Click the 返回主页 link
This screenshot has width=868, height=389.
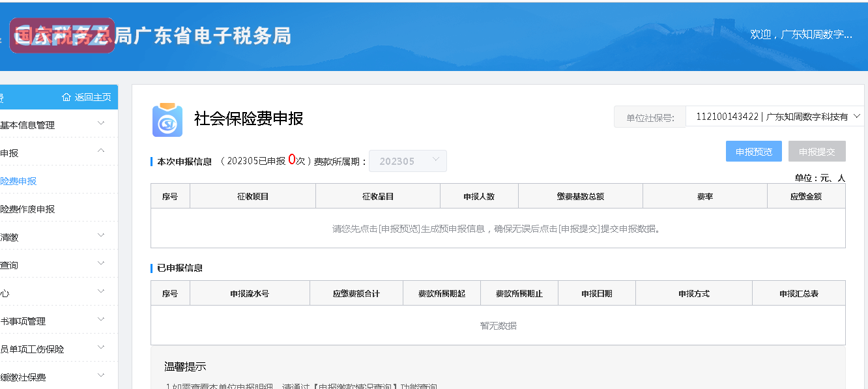click(x=93, y=97)
